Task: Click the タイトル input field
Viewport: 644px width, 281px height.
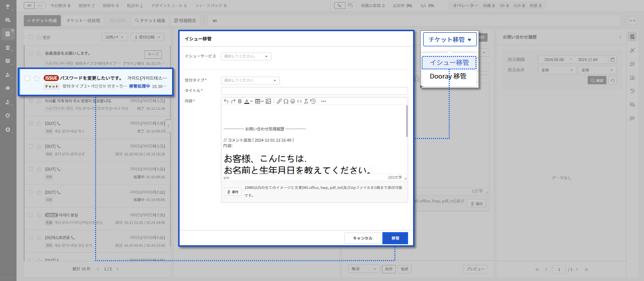Action: pos(314,91)
